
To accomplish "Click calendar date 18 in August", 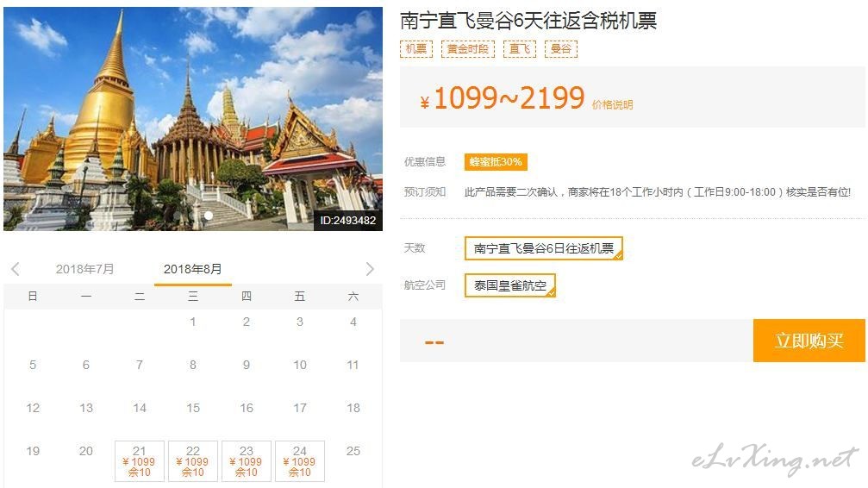I will pos(353,408).
